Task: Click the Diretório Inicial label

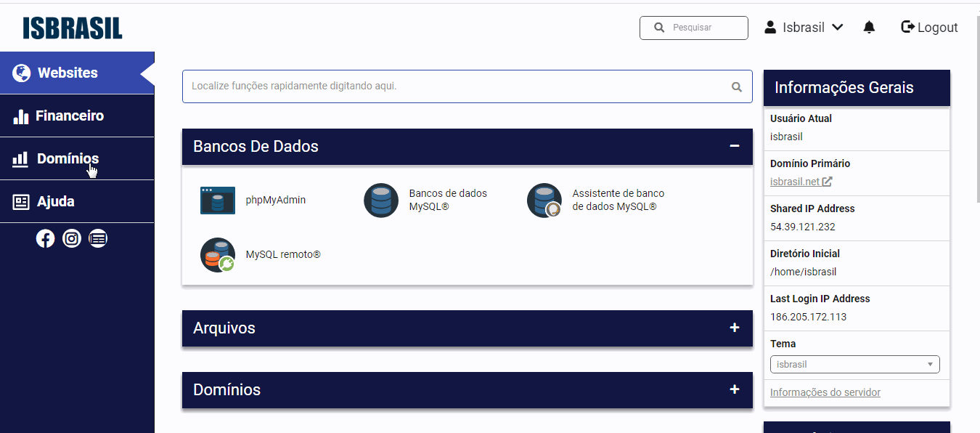Action: 805,254
